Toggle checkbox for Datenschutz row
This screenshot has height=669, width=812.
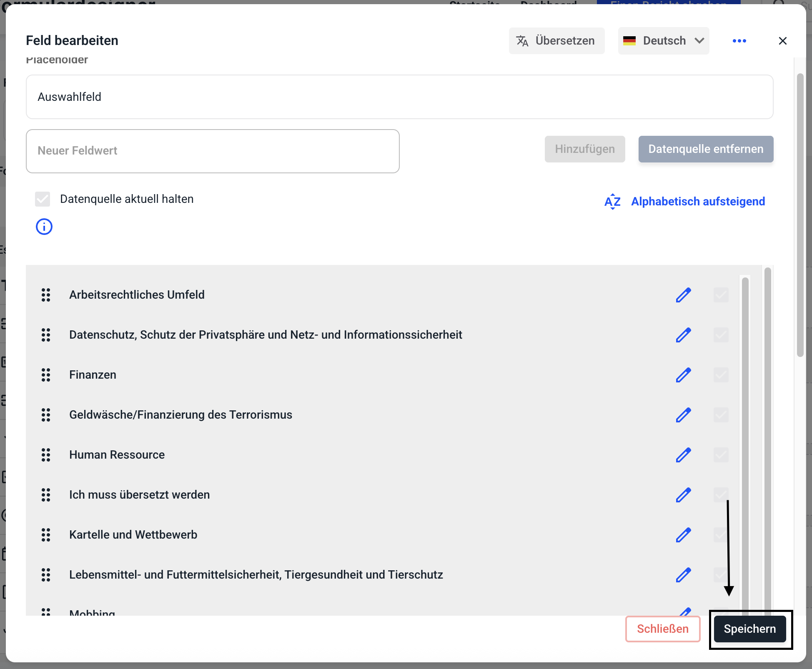click(721, 335)
